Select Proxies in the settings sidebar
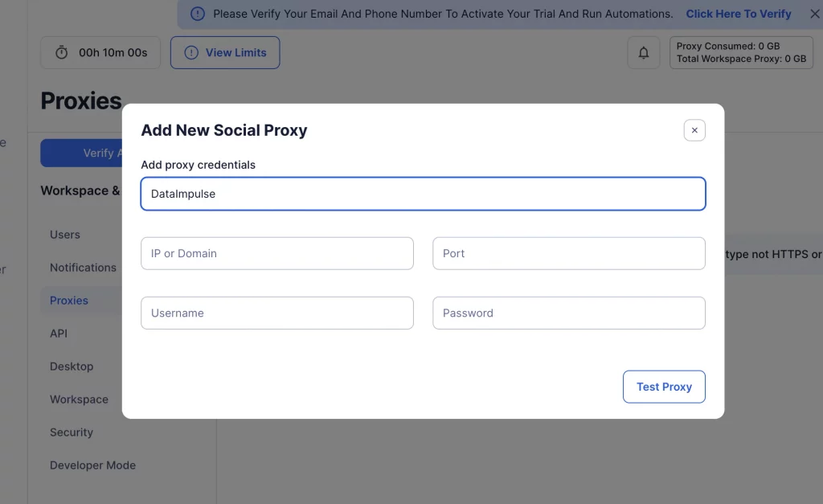The height and width of the screenshot is (504, 823). [x=69, y=301]
